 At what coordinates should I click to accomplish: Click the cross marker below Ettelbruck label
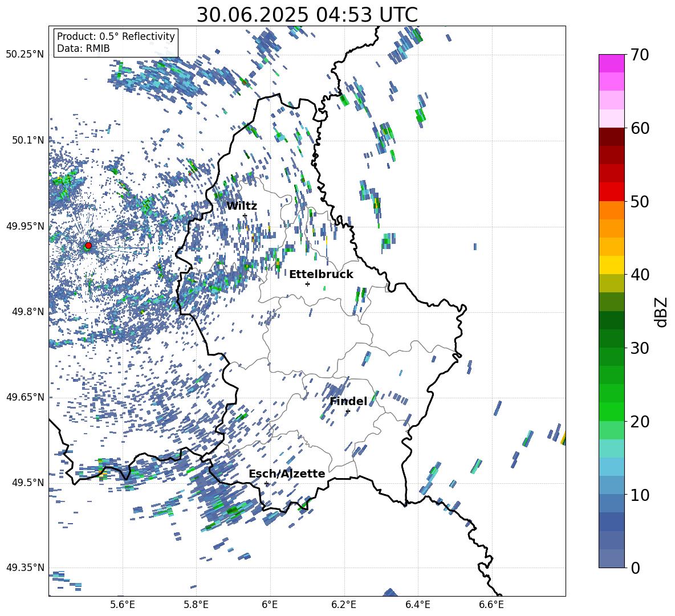307,284
